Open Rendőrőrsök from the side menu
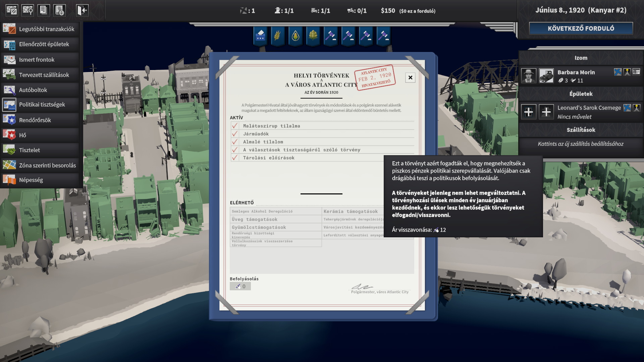This screenshot has height=362, width=644. (35, 120)
